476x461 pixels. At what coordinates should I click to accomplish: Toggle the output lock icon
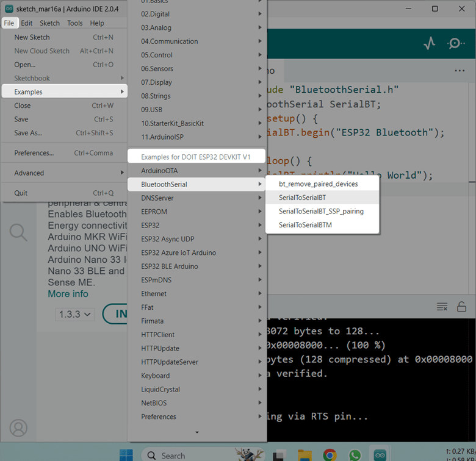[461, 307]
